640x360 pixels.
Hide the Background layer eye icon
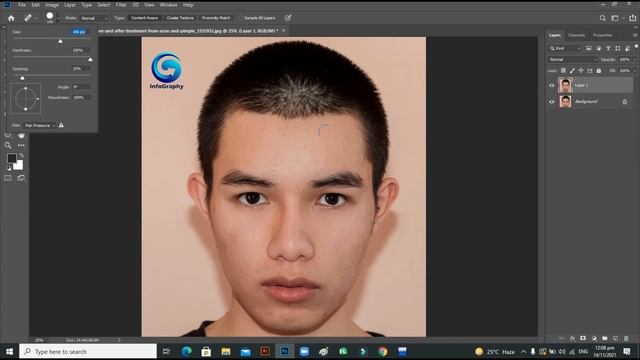pos(551,102)
